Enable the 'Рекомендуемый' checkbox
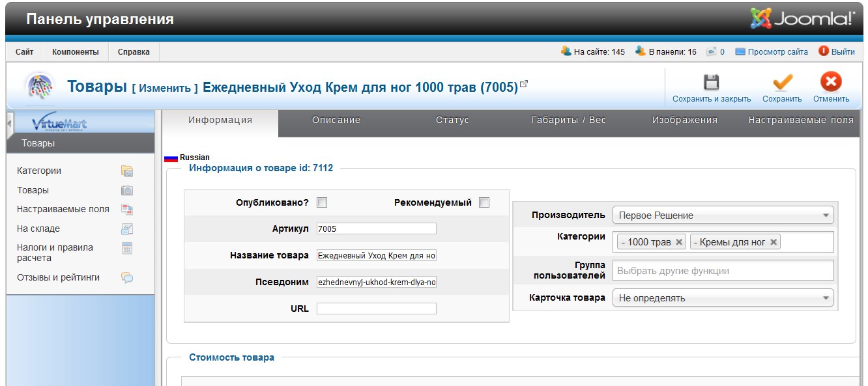The width and height of the screenshot is (868, 386). click(x=484, y=202)
